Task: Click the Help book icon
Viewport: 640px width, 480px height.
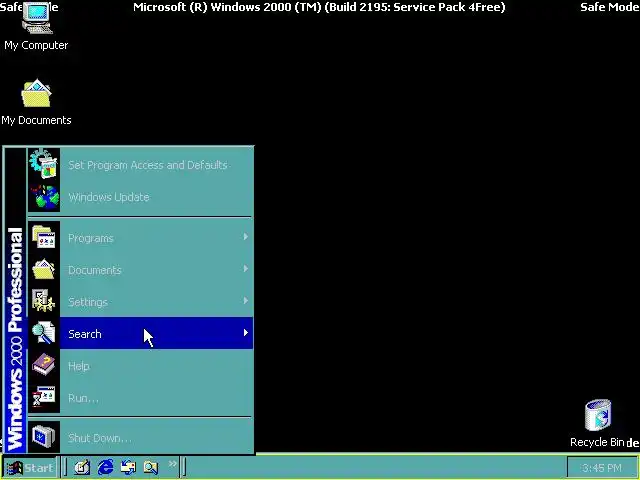Action: click(44, 365)
